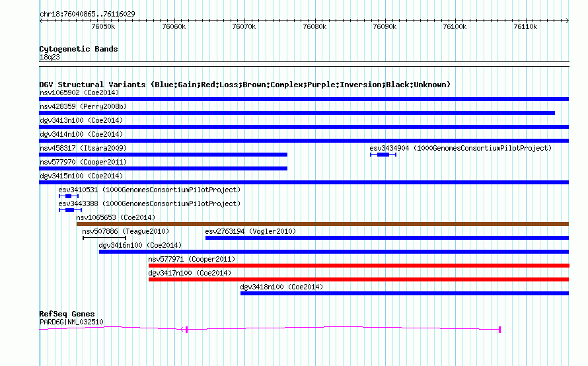Click the esv3443388 small blue glyph
This screenshot has height=366, width=588.
pos(70,210)
